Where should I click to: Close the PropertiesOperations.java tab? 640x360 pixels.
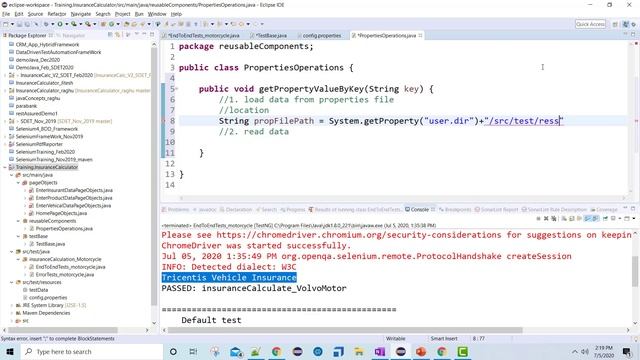(420, 36)
